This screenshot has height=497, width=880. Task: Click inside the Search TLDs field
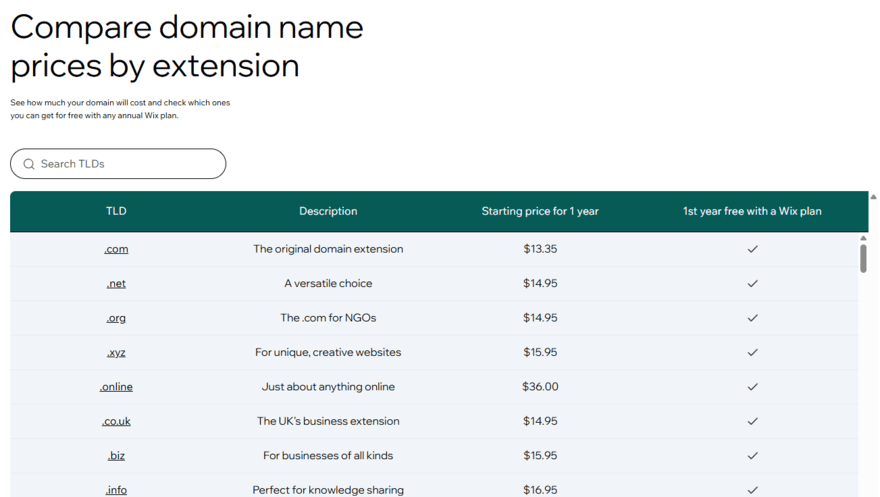125,164
